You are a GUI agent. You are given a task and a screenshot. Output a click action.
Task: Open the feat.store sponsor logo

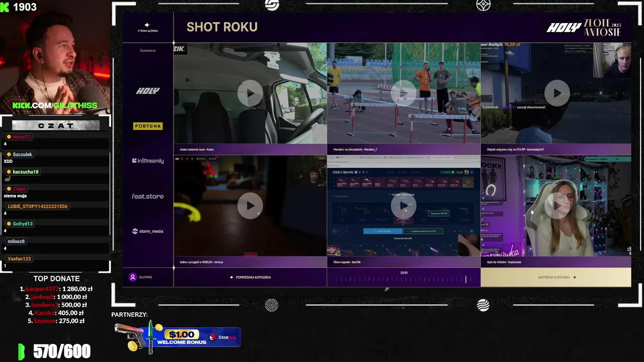[148, 196]
